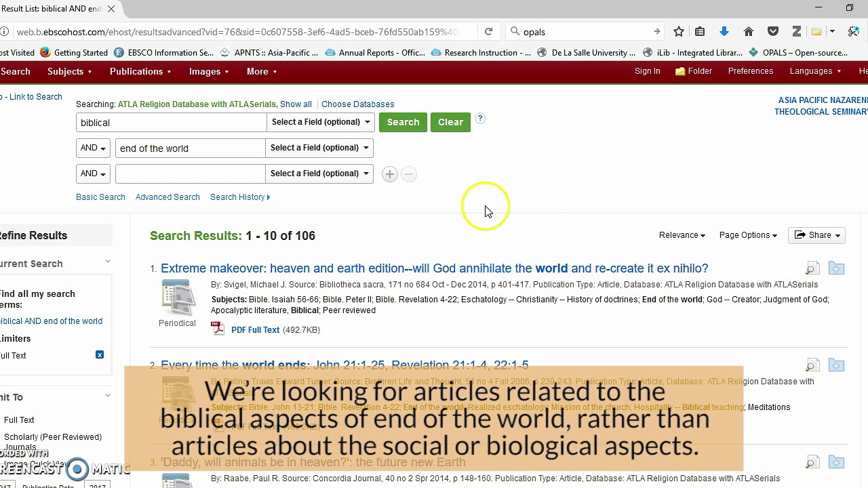Add second result to folder icon
Image resolution: width=868 pixels, height=488 pixels.
click(836, 365)
